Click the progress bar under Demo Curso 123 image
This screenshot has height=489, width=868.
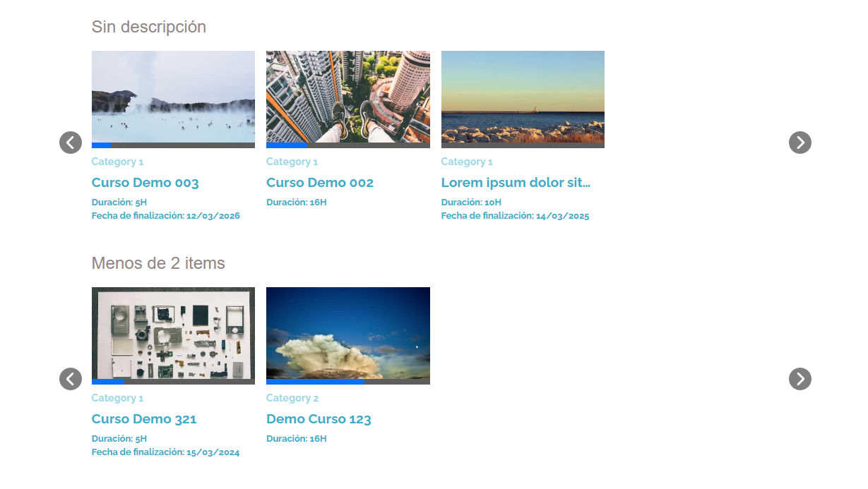(x=348, y=382)
